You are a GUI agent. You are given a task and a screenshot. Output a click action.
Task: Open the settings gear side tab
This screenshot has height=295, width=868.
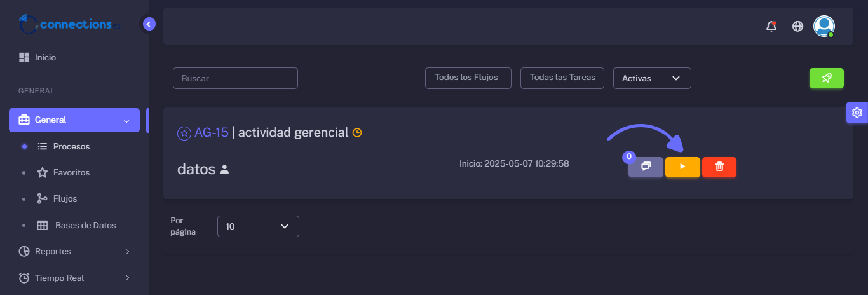[857, 113]
